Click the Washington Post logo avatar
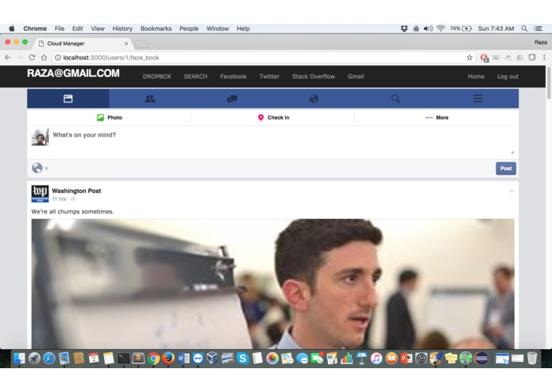This screenshot has height=392, width=552. [41, 194]
